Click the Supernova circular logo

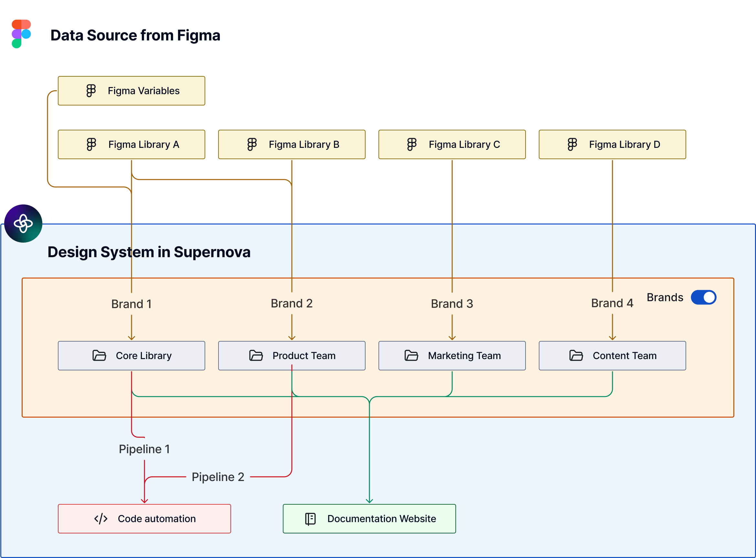pos(23,224)
